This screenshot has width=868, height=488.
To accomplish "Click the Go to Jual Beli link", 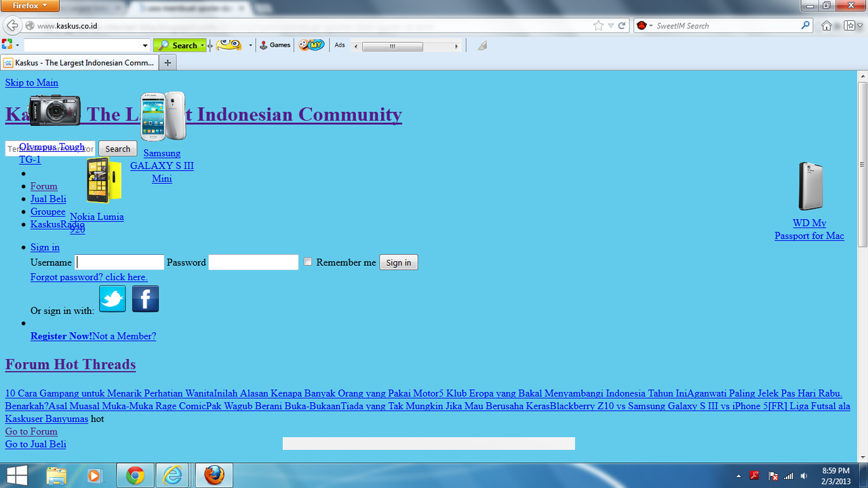I will (x=36, y=444).
